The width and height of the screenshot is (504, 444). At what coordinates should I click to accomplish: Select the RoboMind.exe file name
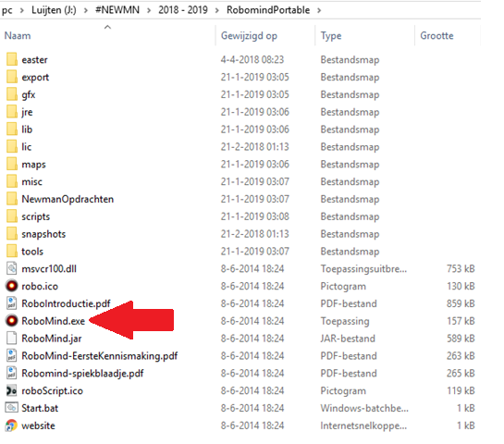pyautogui.click(x=54, y=321)
